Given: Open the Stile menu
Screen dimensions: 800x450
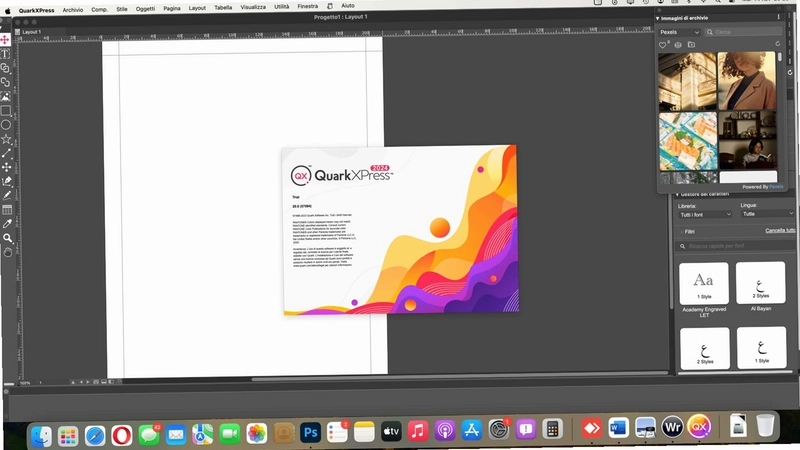Looking at the screenshot, I should [x=122, y=9].
